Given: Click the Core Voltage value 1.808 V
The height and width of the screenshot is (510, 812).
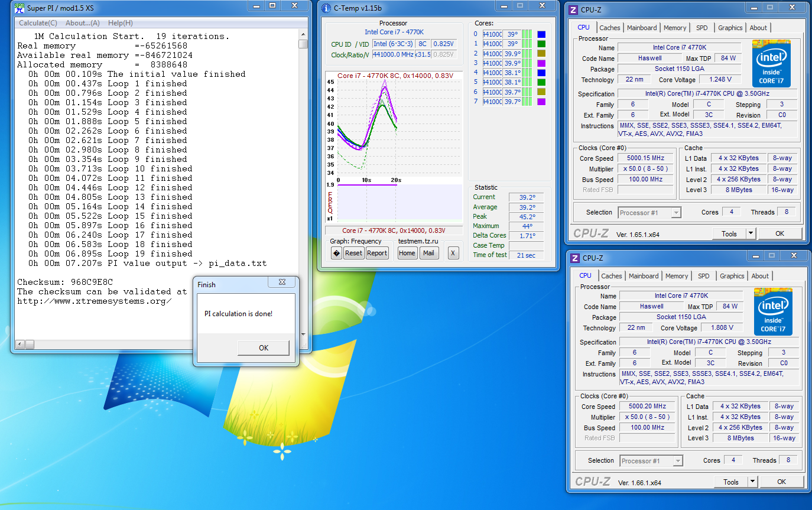Looking at the screenshot, I should 721,327.
